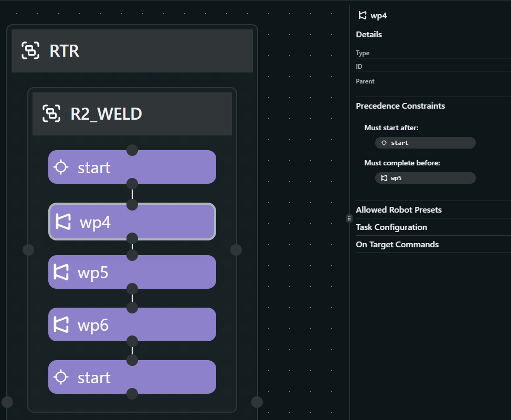This screenshot has width=511, height=420.
Task: Click the ID row in Details
Action: [433, 67]
